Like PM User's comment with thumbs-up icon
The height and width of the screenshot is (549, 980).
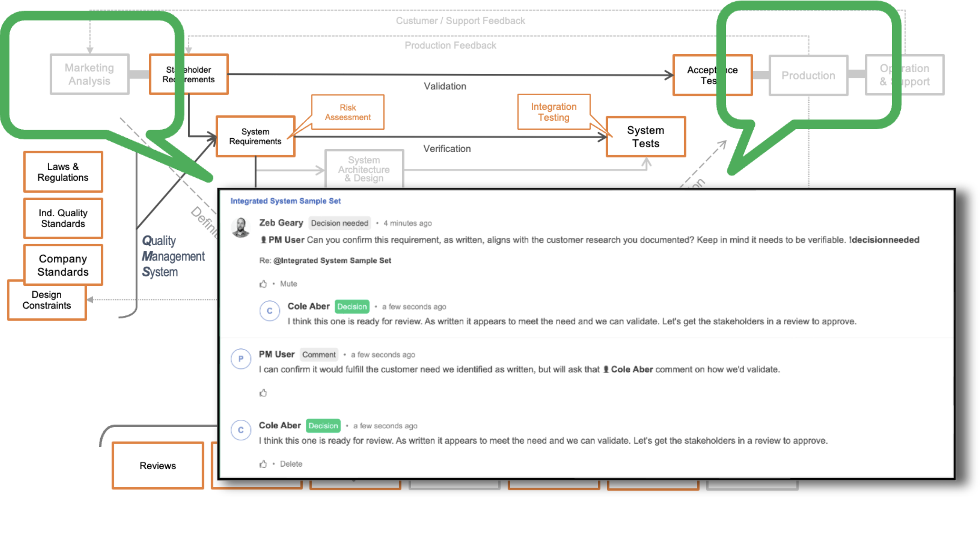pos(263,393)
